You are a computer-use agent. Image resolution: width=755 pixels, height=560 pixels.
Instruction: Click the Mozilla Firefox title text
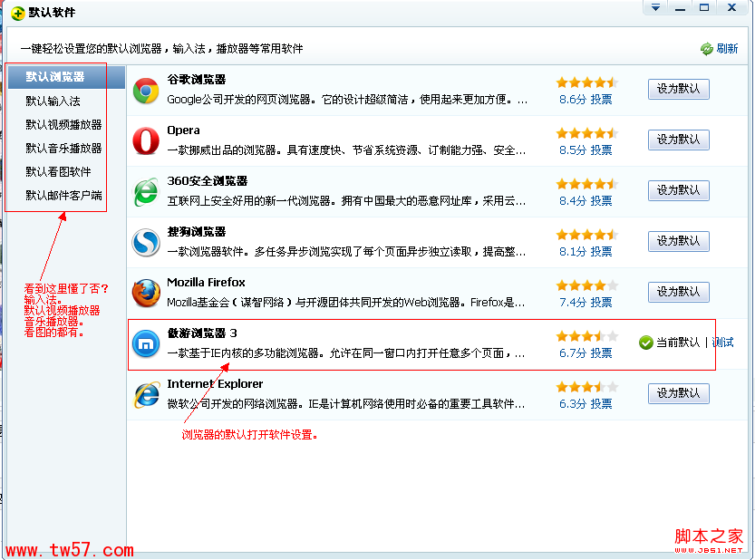[x=206, y=283]
